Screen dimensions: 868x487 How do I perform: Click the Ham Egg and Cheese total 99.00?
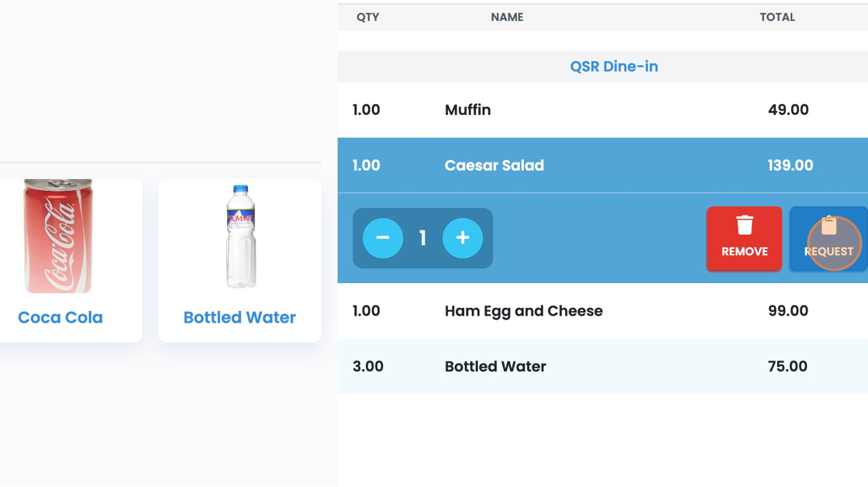[x=788, y=311]
